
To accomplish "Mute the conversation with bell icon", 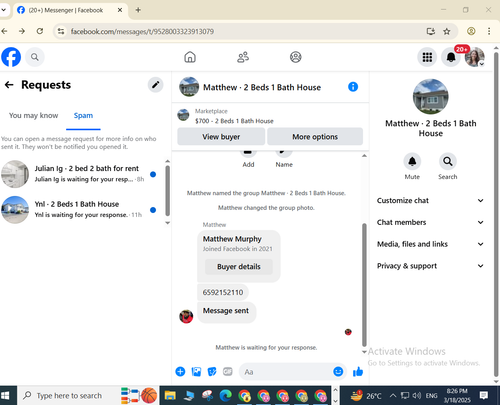I will [412, 162].
